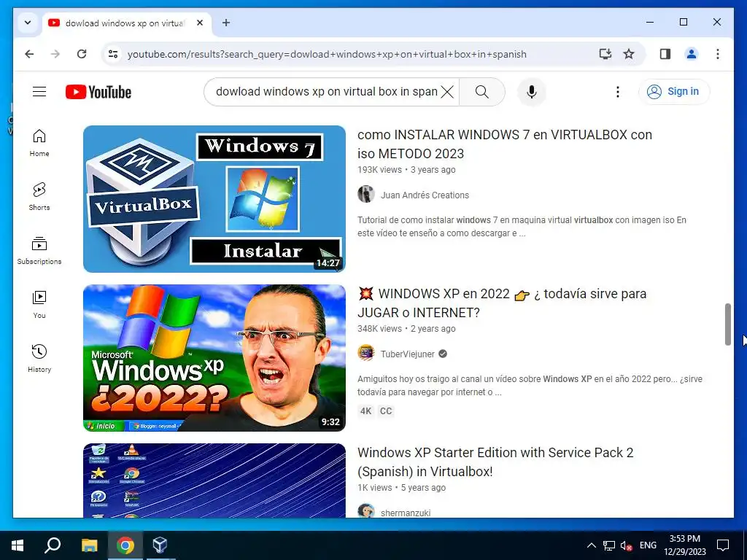Open YouTube settings three-dot menu
This screenshot has height=560, width=747.
(618, 92)
